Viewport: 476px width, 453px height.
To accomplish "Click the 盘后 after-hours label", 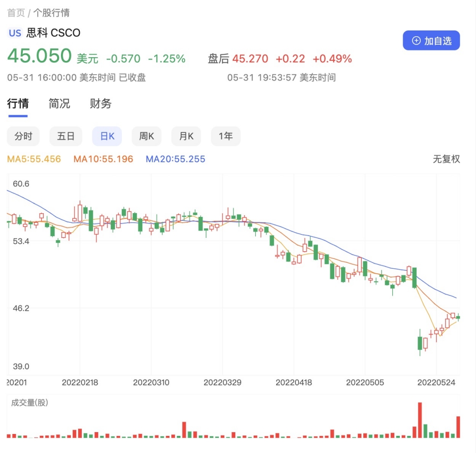I will pyautogui.click(x=218, y=59).
